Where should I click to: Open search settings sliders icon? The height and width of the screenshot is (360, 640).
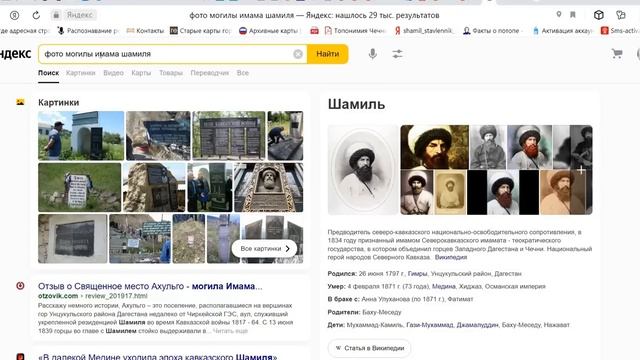tap(397, 54)
